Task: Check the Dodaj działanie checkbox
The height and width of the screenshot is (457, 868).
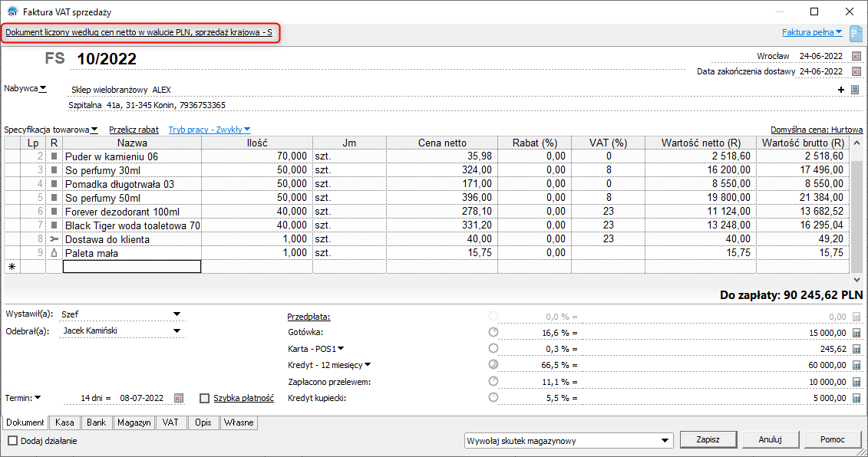Action: point(12,441)
